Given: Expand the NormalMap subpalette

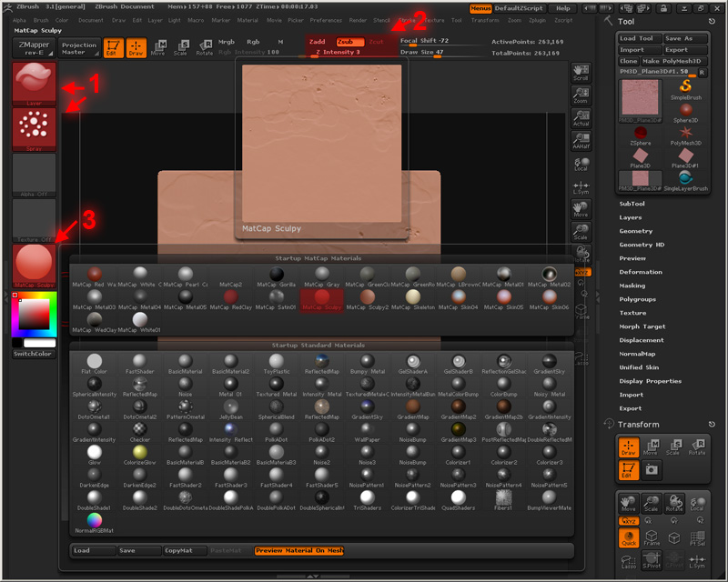Looking at the screenshot, I should [x=638, y=354].
